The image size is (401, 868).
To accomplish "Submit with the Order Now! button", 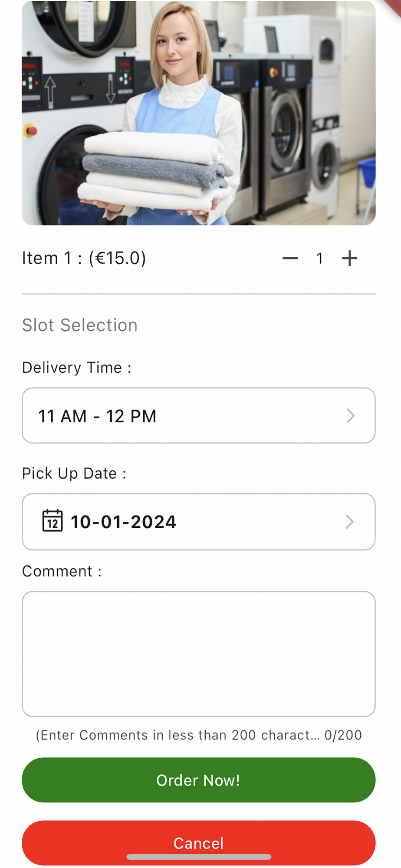I will tap(199, 780).
